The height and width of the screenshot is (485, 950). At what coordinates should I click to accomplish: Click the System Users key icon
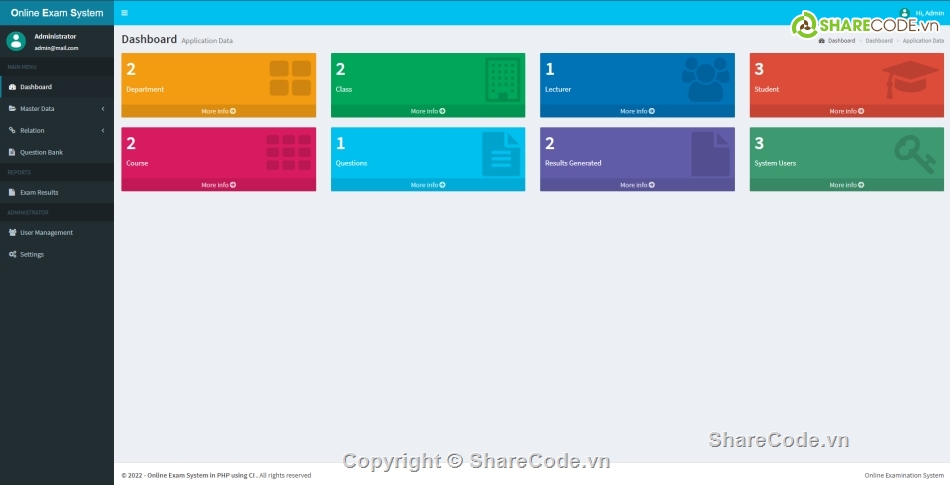914,151
